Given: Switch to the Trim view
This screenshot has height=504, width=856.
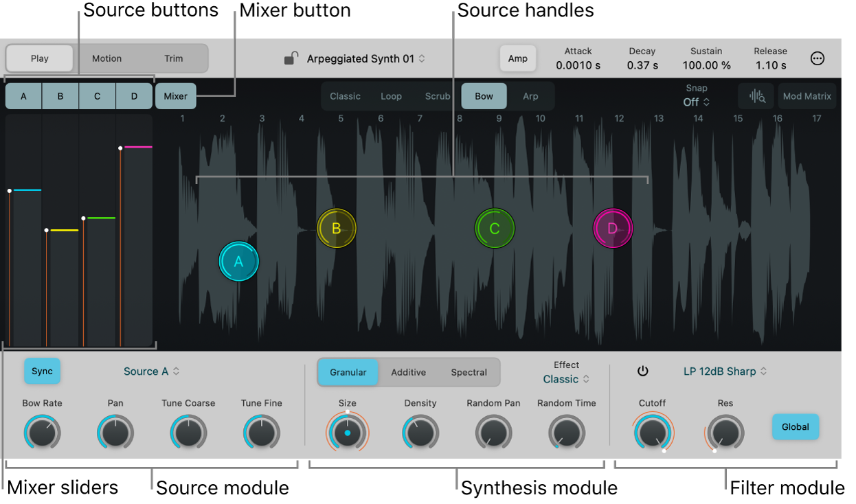Looking at the screenshot, I should point(174,58).
